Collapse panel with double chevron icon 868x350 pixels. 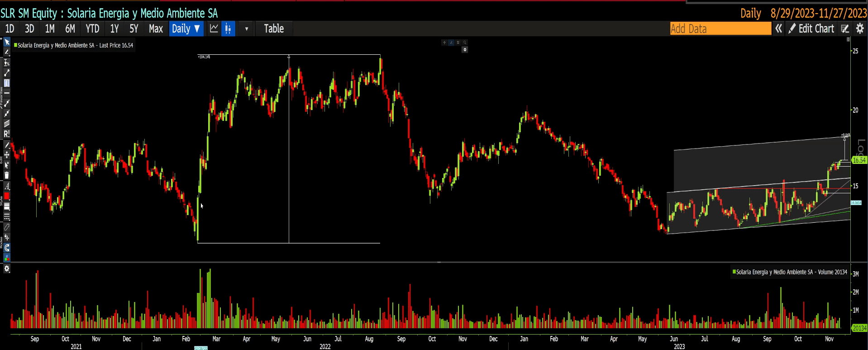[x=778, y=29]
